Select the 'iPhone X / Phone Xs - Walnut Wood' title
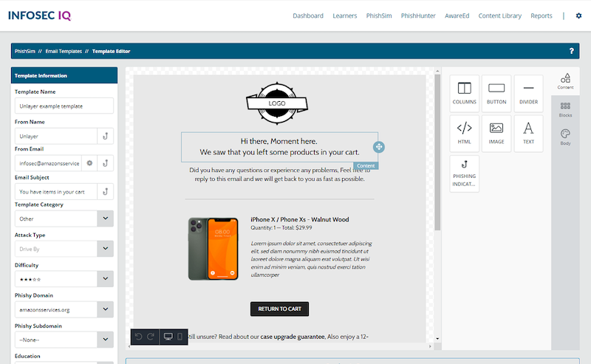591x364 pixels. [x=300, y=219]
